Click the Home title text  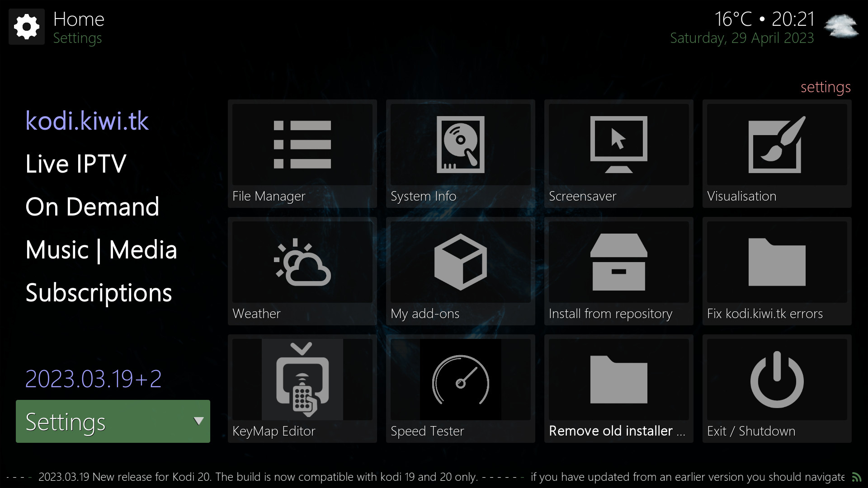[x=79, y=19]
